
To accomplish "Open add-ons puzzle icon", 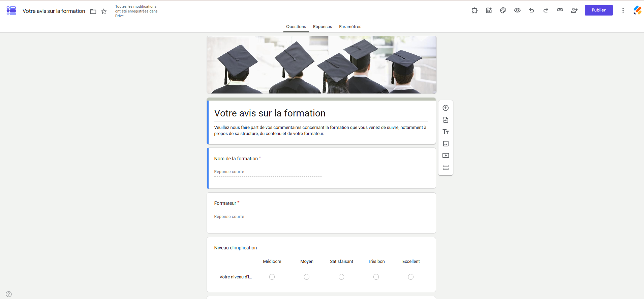I will coord(474,10).
